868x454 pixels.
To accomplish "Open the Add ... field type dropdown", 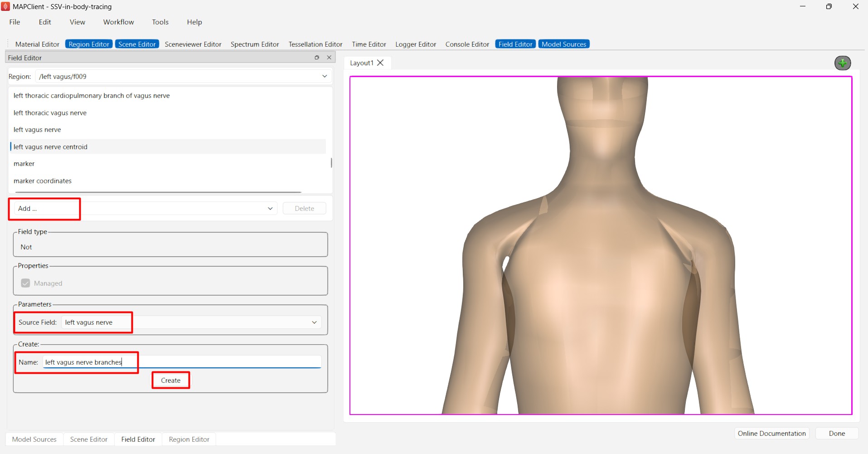I will [x=145, y=209].
